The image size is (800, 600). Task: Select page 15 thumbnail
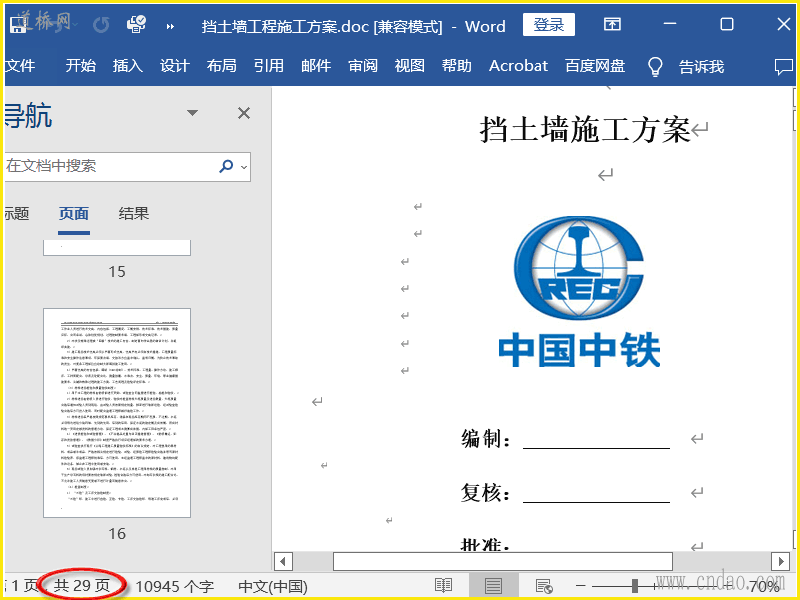[117, 248]
